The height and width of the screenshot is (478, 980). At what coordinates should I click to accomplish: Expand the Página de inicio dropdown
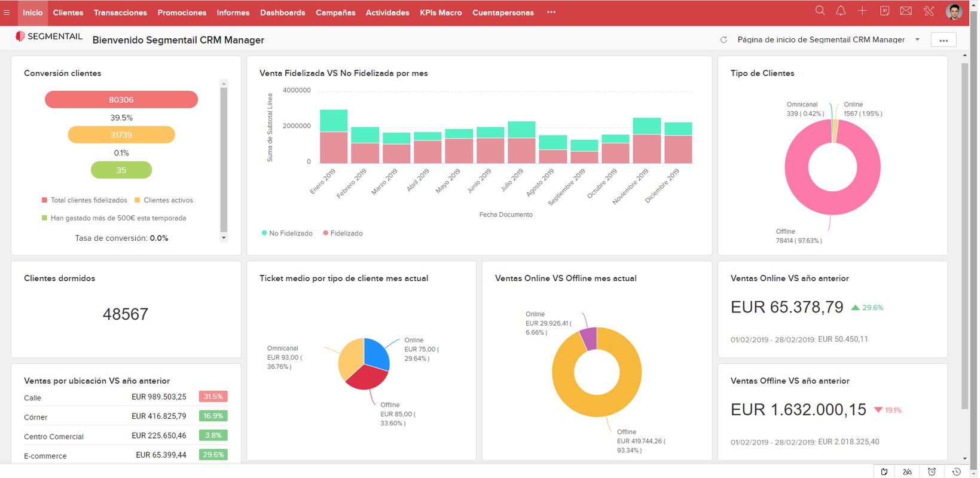917,40
